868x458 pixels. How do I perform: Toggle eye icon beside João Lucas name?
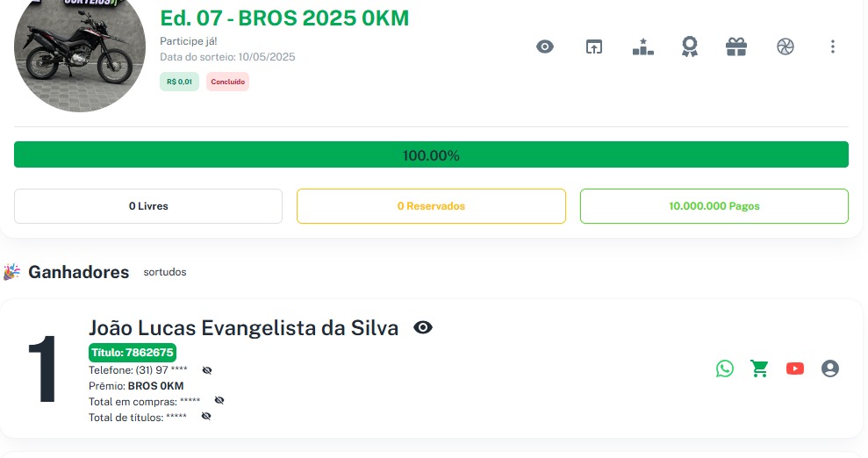point(423,328)
